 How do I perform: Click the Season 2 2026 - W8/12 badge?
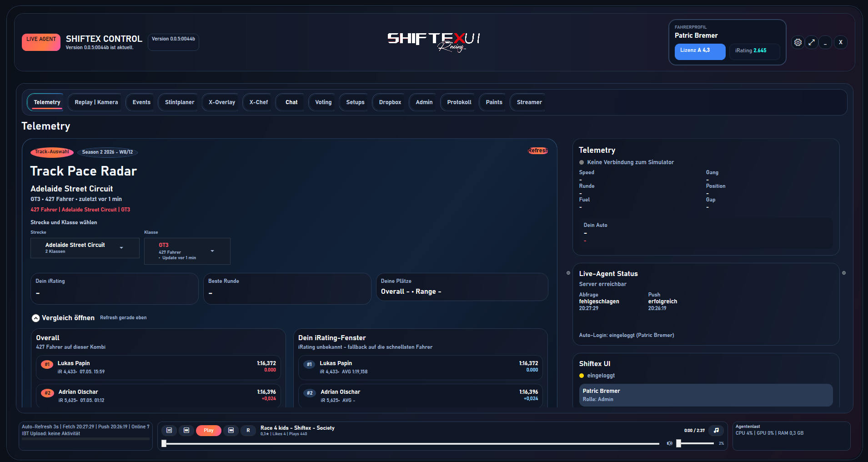(x=107, y=152)
